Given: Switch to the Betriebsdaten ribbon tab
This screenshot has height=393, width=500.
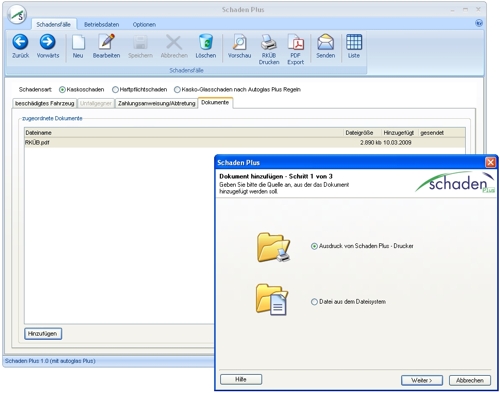Looking at the screenshot, I should (x=101, y=25).
